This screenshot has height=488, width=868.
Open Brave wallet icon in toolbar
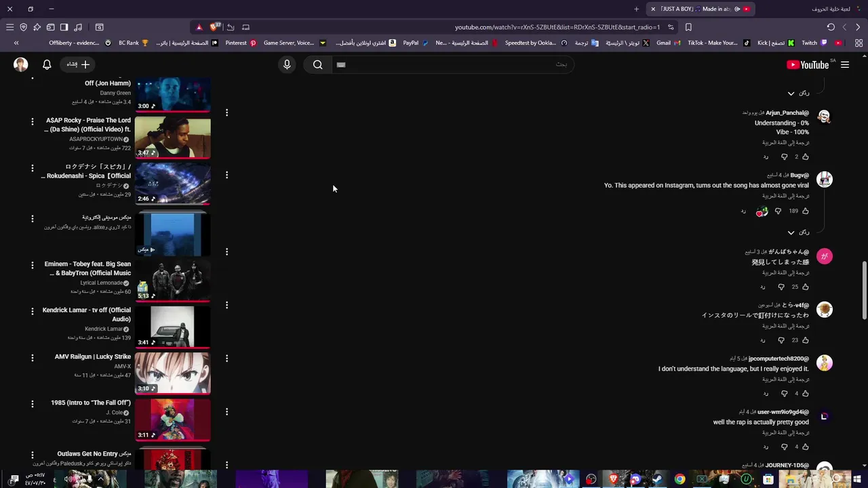pyautogui.click(x=50, y=27)
